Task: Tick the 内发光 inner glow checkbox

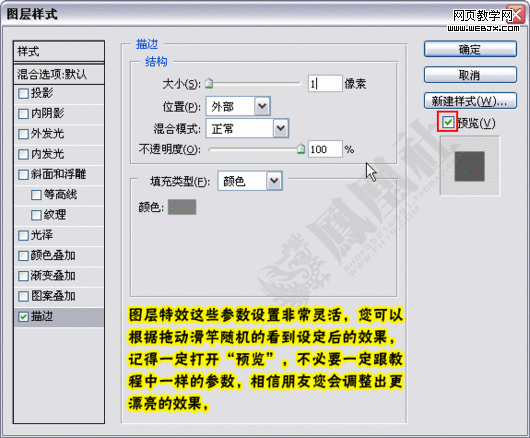Action: point(23,154)
